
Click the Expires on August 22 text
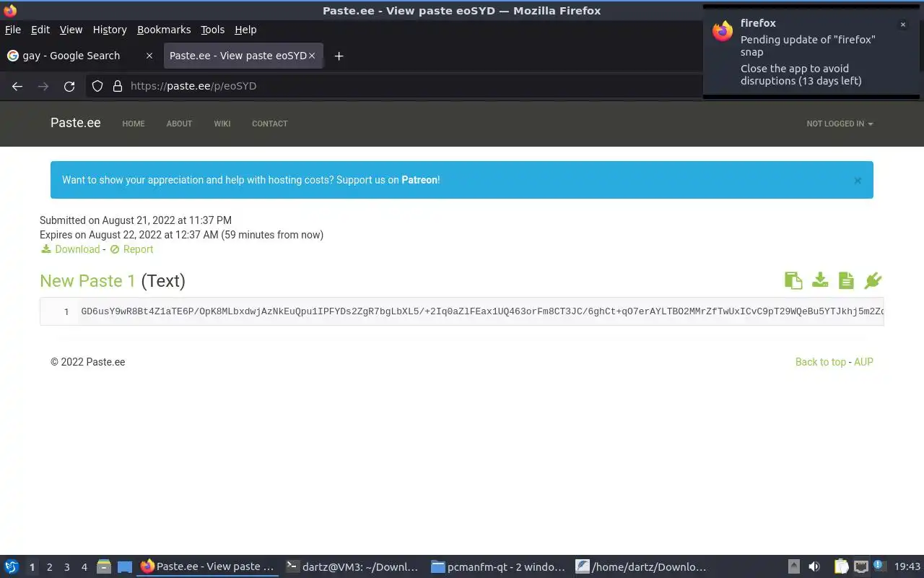(181, 235)
